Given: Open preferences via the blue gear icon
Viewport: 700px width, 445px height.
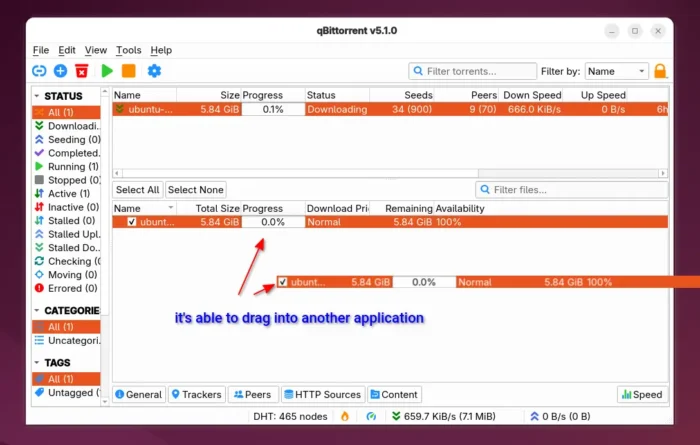Looking at the screenshot, I should 154,71.
